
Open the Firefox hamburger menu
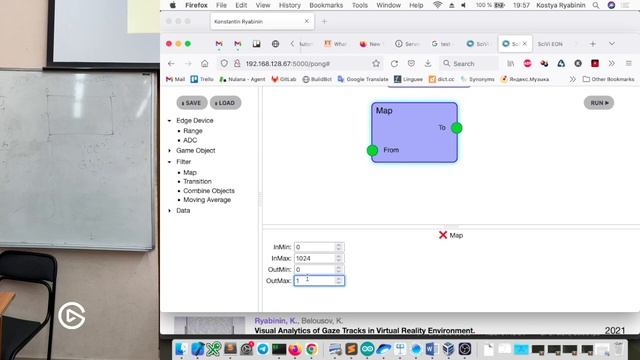coord(629,64)
